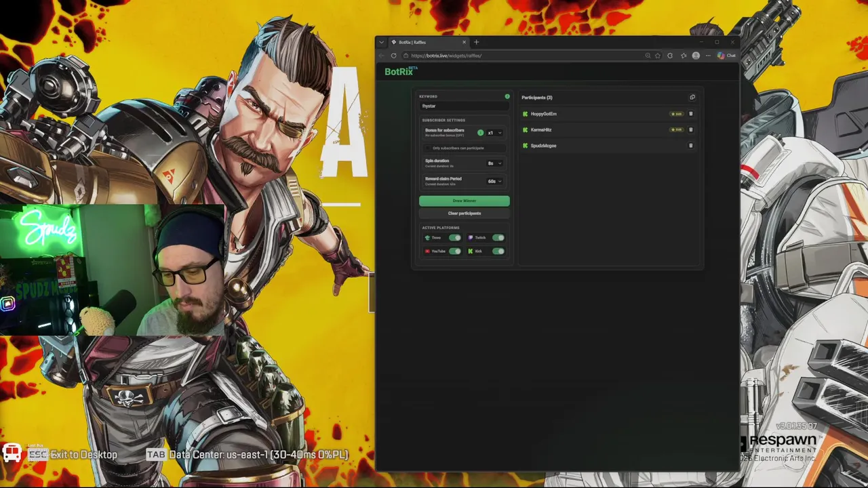Select the 'BotRix | Raffles' browser tab
This screenshot has height=488, width=868.
click(x=429, y=42)
